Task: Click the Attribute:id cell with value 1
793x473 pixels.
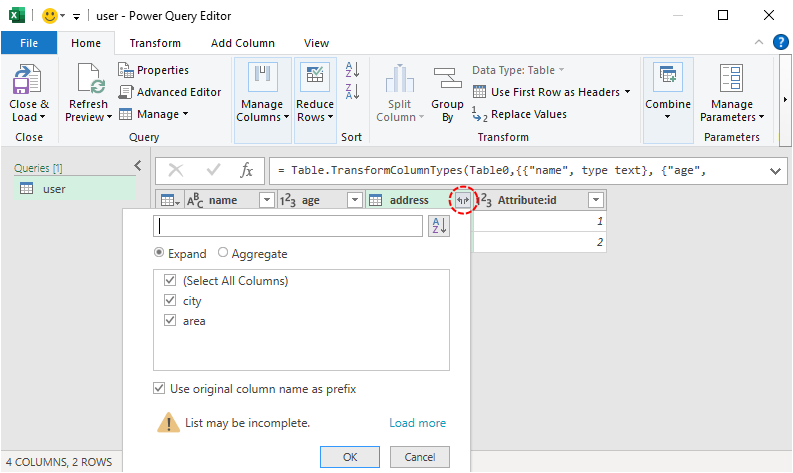Action: tap(539, 221)
